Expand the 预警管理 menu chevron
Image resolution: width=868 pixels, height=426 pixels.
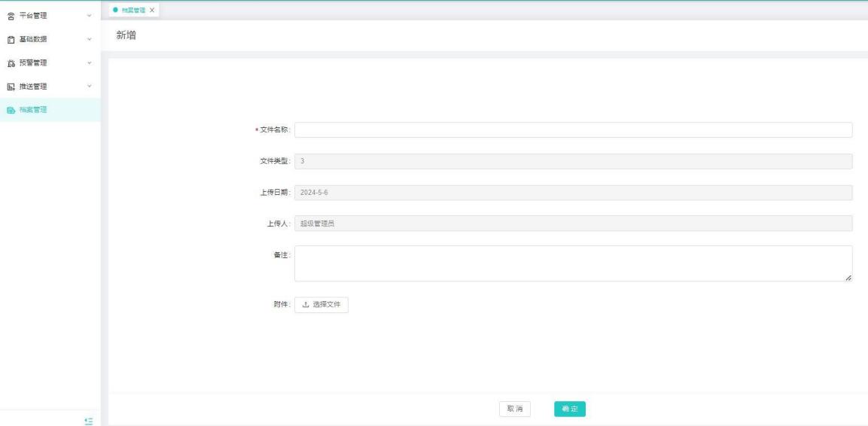pos(90,62)
